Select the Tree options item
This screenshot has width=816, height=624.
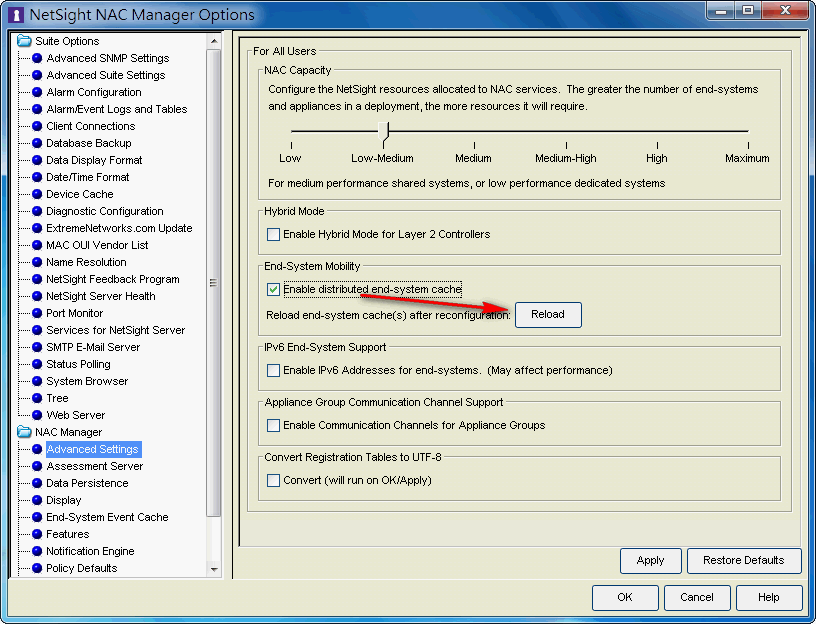coord(57,398)
